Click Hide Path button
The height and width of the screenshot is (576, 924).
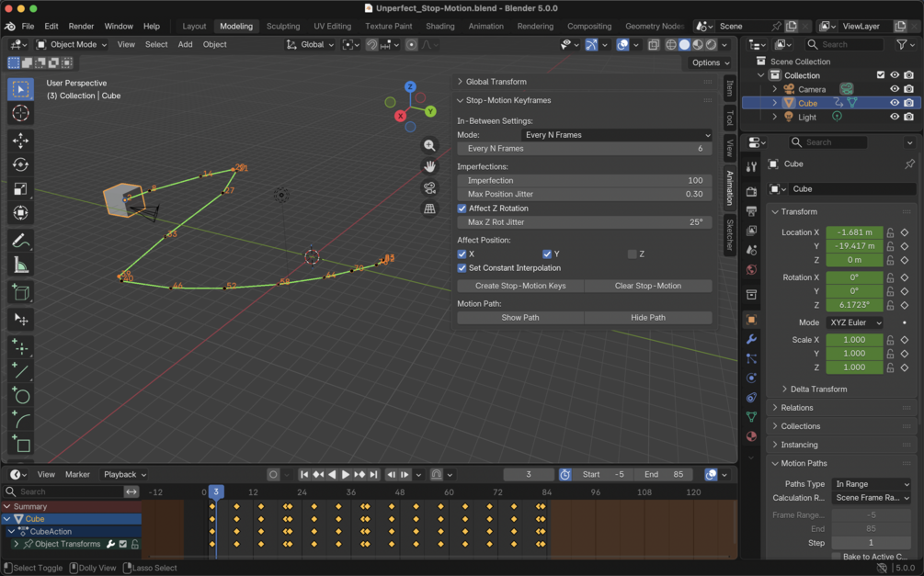(x=648, y=318)
